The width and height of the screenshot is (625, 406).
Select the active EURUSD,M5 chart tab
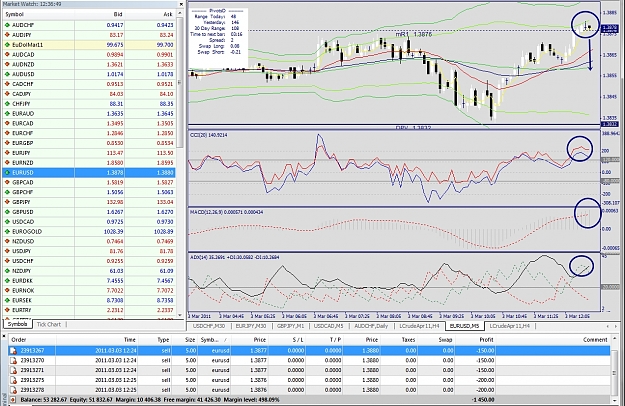pyautogui.click(x=464, y=326)
